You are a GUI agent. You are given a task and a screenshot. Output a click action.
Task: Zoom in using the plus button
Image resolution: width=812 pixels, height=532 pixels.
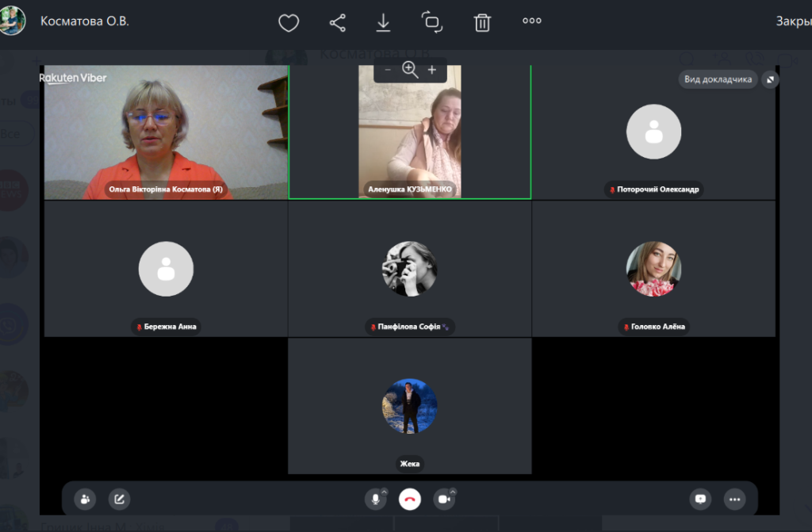point(432,70)
